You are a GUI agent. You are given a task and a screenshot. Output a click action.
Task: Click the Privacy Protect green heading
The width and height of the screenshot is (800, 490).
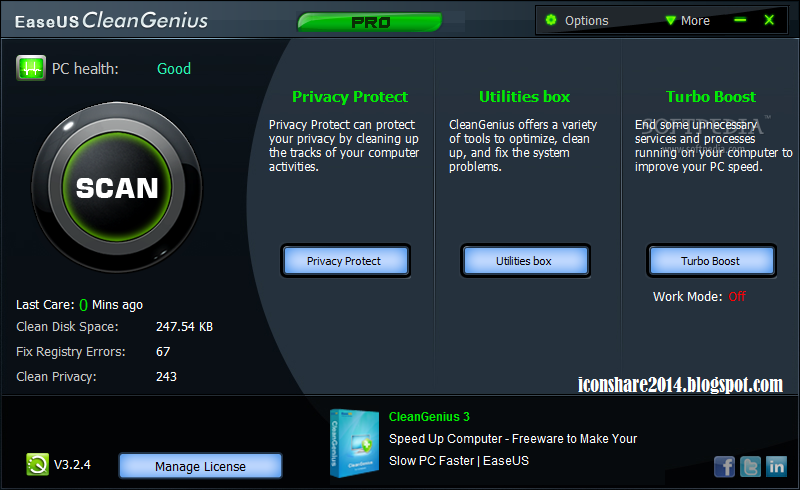(350, 96)
